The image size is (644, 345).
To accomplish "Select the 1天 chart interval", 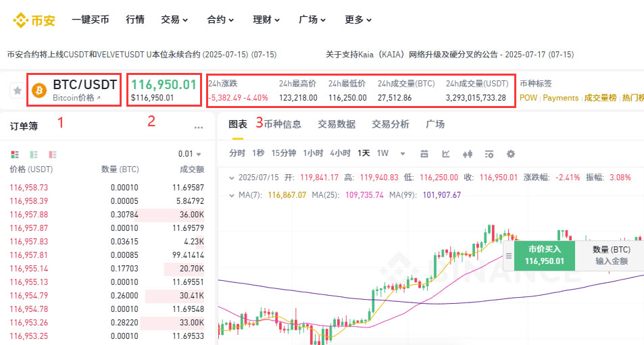I will coord(364,153).
